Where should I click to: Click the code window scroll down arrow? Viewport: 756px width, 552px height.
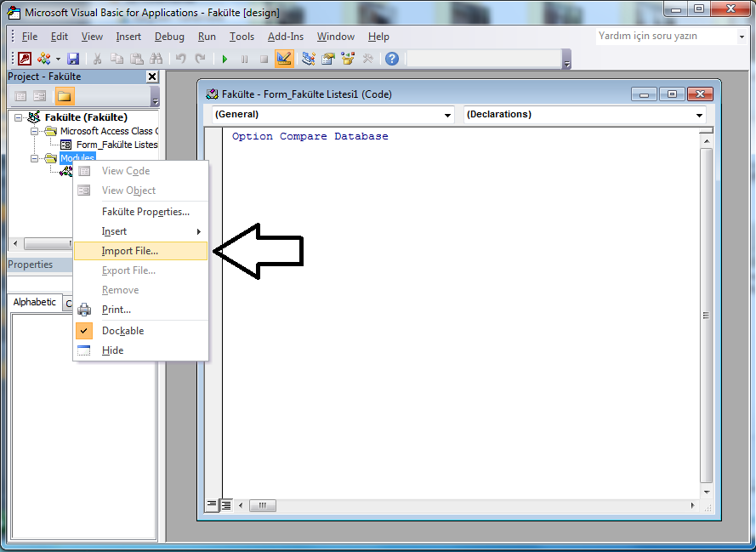tap(707, 492)
